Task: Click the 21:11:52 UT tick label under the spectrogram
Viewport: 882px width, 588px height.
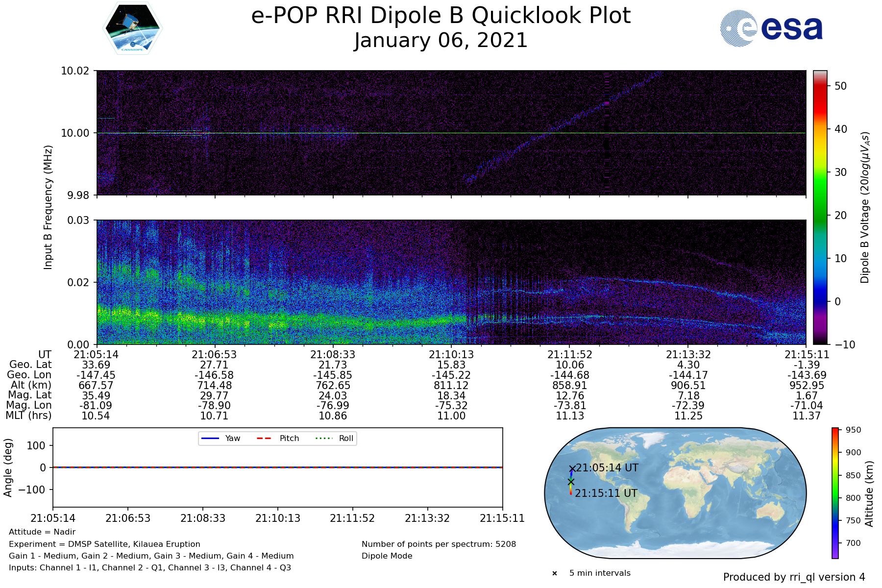Action: (570, 354)
